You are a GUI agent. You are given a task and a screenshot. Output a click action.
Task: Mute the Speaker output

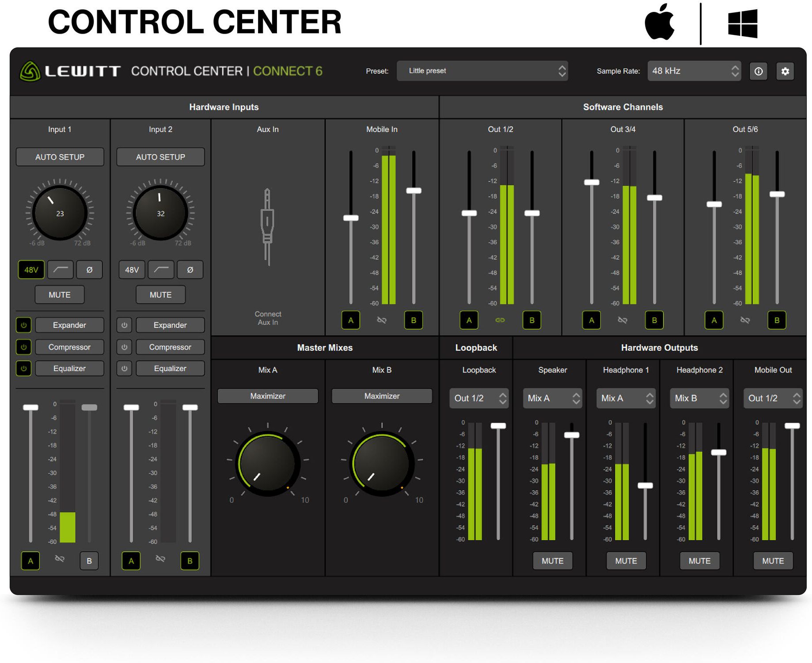[552, 561]
